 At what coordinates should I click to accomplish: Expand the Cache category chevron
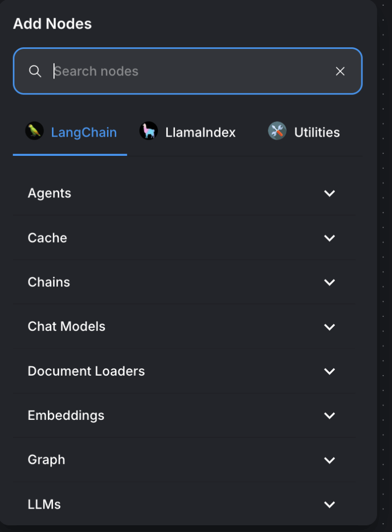(329, 238)
